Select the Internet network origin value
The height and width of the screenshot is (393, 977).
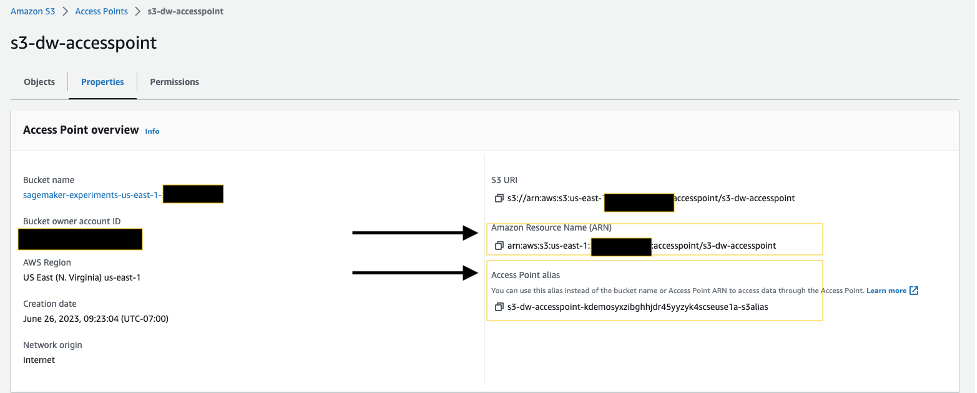click(39, 360)
